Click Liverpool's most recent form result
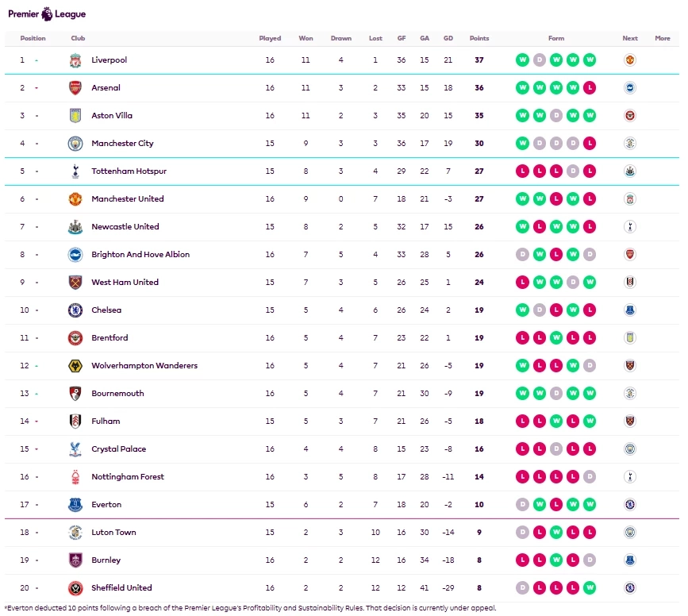688x616 pixels. tap(590, 60)
